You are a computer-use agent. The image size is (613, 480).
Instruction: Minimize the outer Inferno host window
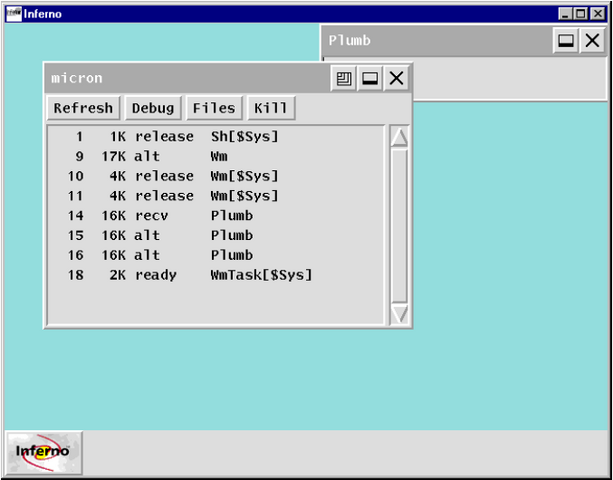click(565, 14)
